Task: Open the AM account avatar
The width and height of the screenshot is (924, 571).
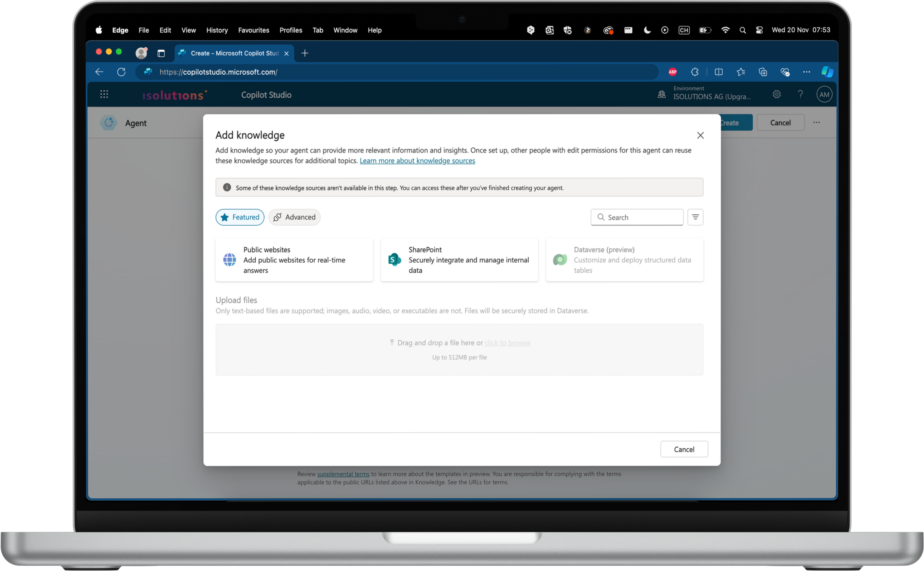Action: click(x=824, y=94)
